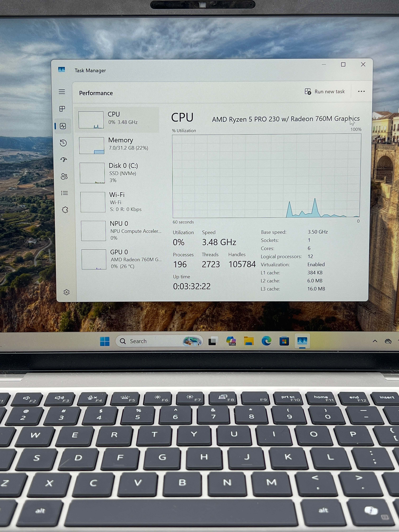The height and width of the screenshot is (532, 399).
Task: Click the L3 cache 16.0 MB value
Action: tap(316, 289)
